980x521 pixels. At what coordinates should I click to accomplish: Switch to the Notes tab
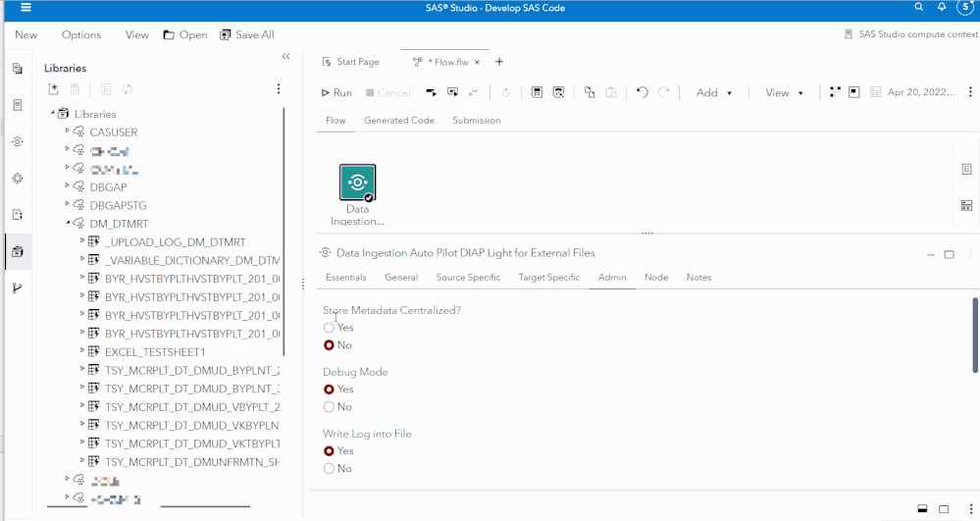[698, 277]
